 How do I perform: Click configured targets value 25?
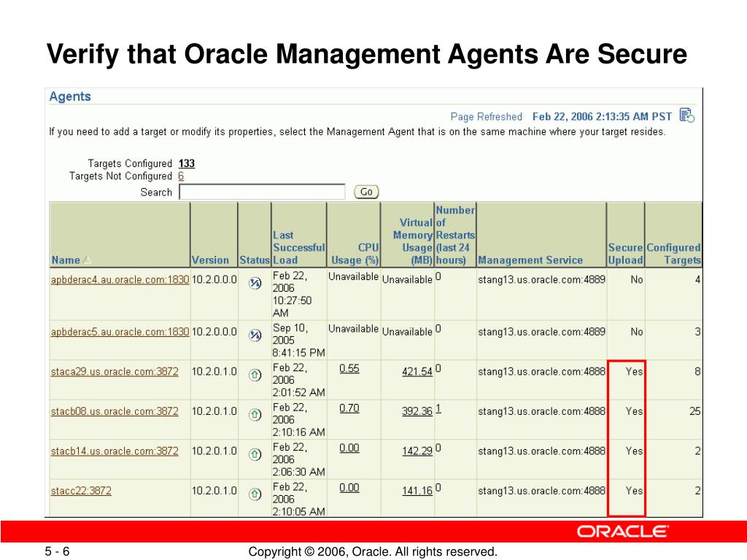695,411
